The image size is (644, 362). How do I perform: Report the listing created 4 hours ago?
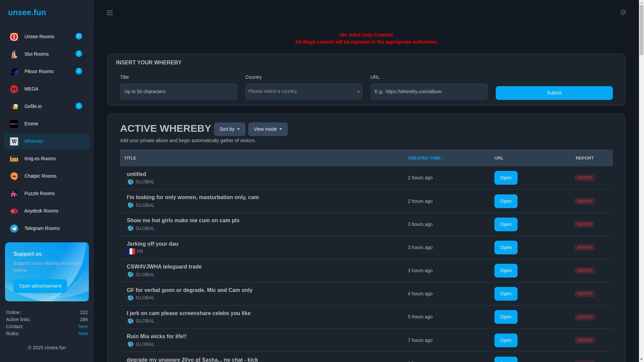pos(584,294)
